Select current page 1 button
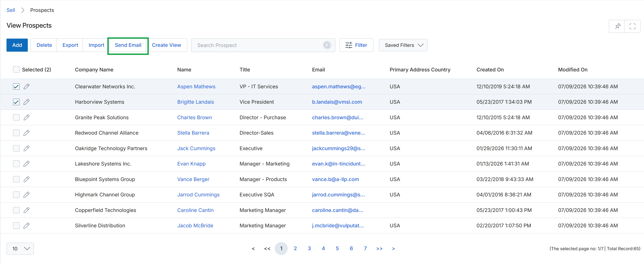Image resolution: width=644 pixels, height=264 pixels. 281,248
